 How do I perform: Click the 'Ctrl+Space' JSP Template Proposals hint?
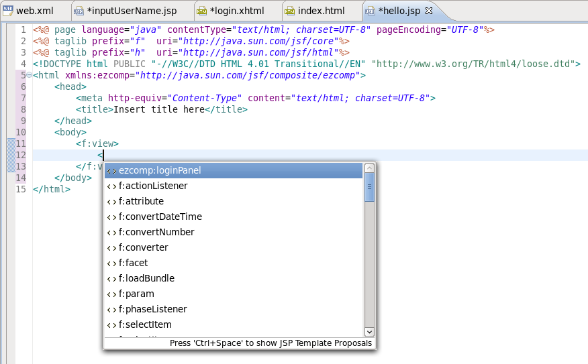click(271, 343)
